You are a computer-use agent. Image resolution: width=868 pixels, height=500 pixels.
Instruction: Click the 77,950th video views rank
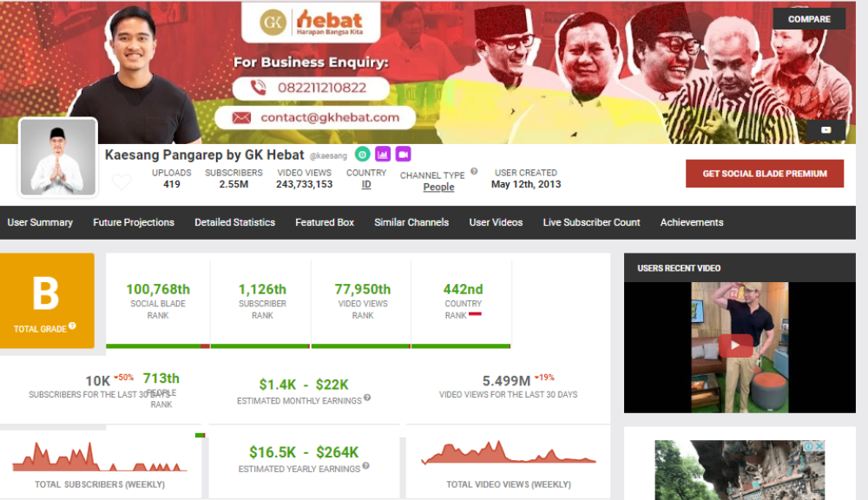pyautogui.click(x=363, y=289)
